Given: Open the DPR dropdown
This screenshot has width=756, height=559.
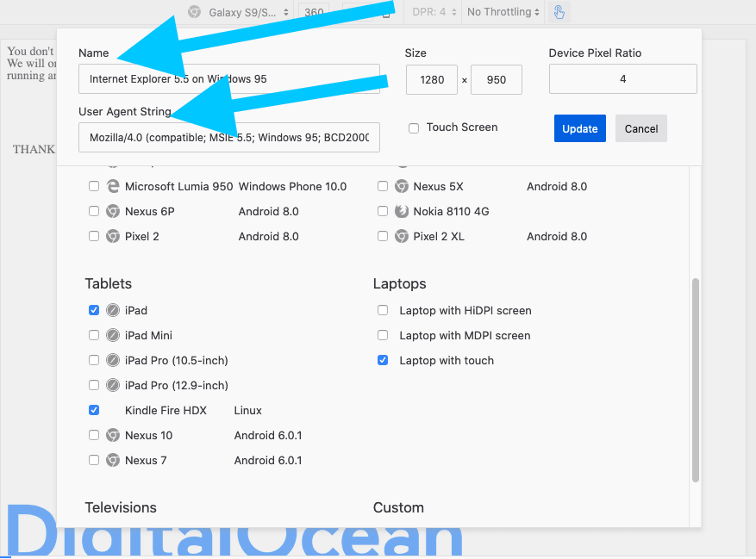Looking at the screenshot, I should pyautogui.click(x=434, y=12).
